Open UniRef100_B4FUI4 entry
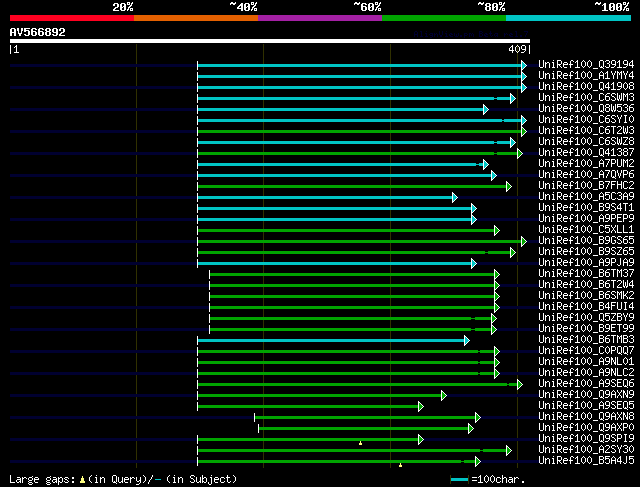 point(586,307)
